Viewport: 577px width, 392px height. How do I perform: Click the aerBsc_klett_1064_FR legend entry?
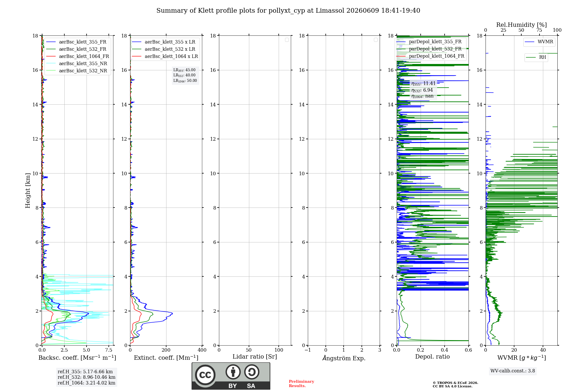(78, 56)
